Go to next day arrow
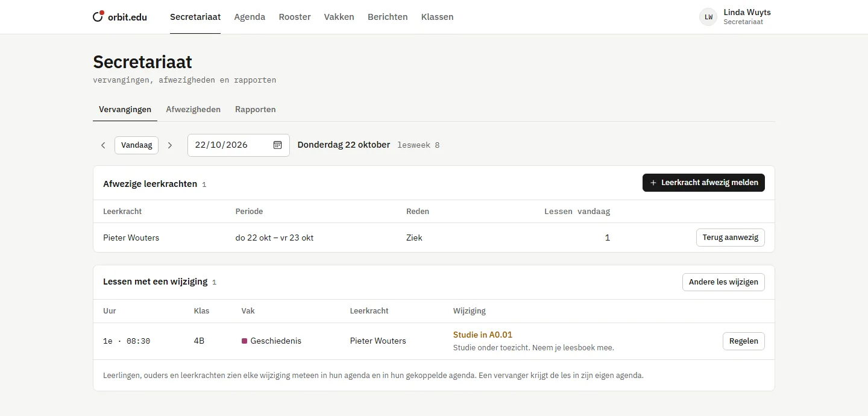The width and height of the screenshot is (868, 416). 170,145
